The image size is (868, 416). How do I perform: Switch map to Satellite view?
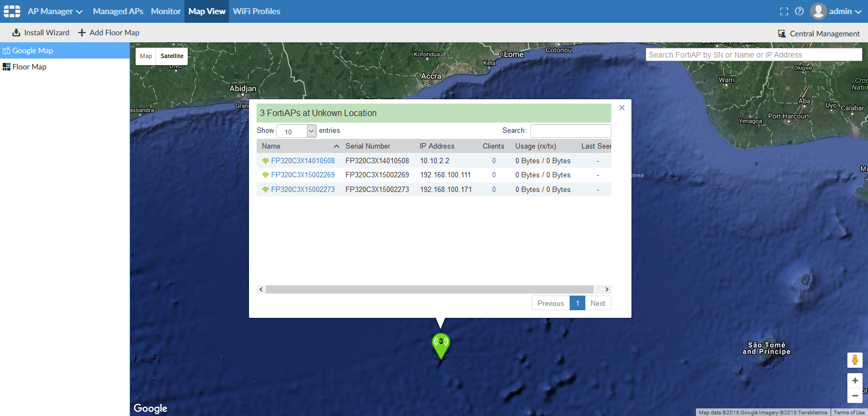coord(172,56)
